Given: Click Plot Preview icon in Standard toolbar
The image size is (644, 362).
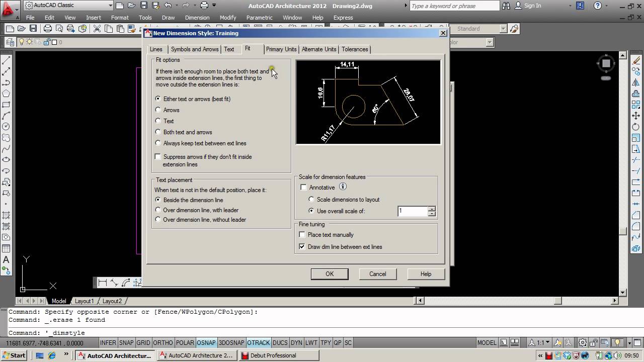Looking at the screenshot, I should (x=59, y=29).
